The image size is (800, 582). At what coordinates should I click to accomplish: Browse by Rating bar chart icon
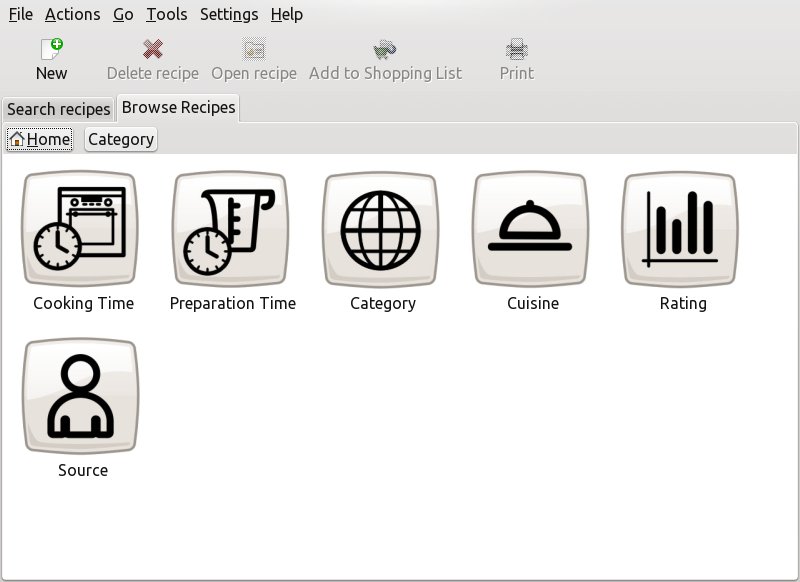(680, 229)
